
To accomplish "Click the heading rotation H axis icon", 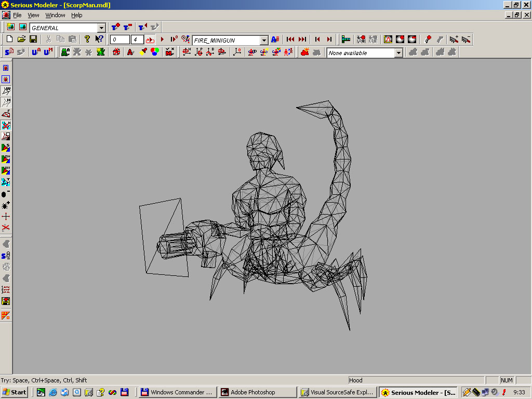I will (x=187, y=52).
